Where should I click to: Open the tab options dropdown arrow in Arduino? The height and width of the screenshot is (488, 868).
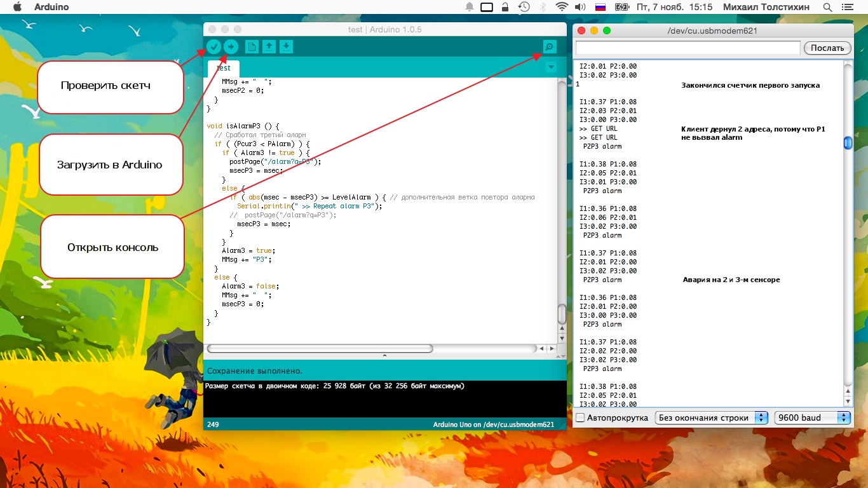point(551,67)
